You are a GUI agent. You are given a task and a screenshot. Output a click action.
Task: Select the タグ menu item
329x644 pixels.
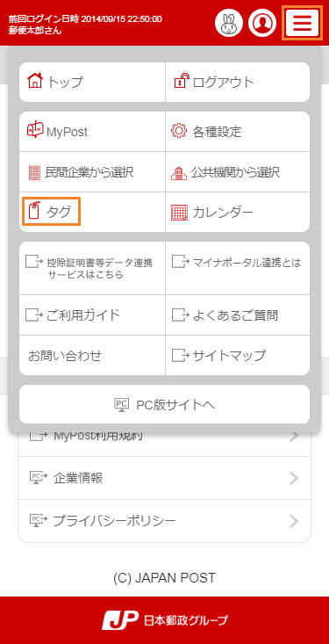pyautogui.click(x=51, y=212)
